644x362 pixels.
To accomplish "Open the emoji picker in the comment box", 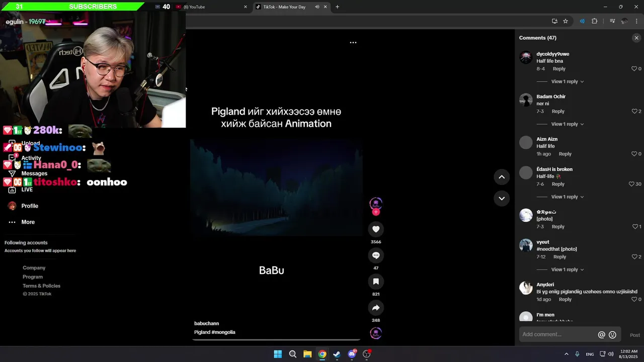I will 612,335.
